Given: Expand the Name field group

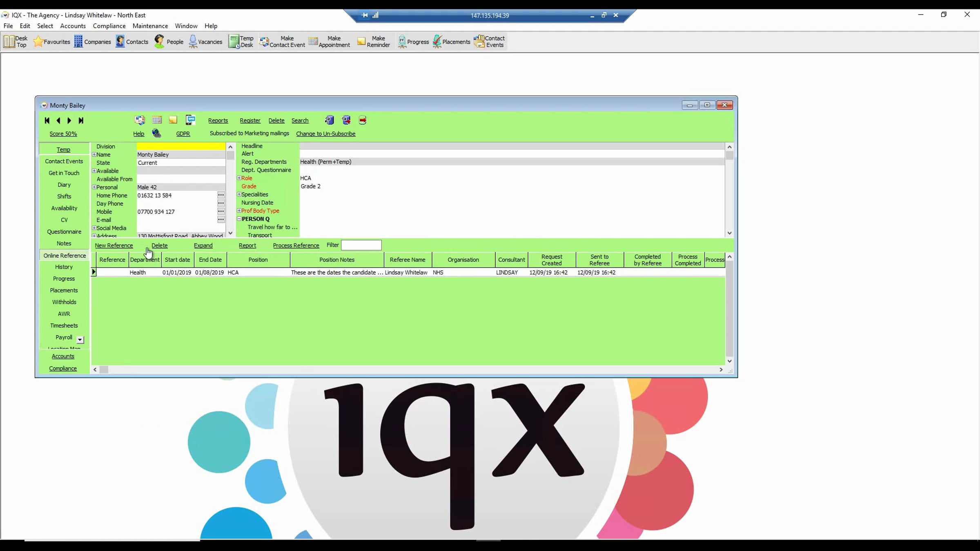Looking at the screenshot, I should click(94, 155).
